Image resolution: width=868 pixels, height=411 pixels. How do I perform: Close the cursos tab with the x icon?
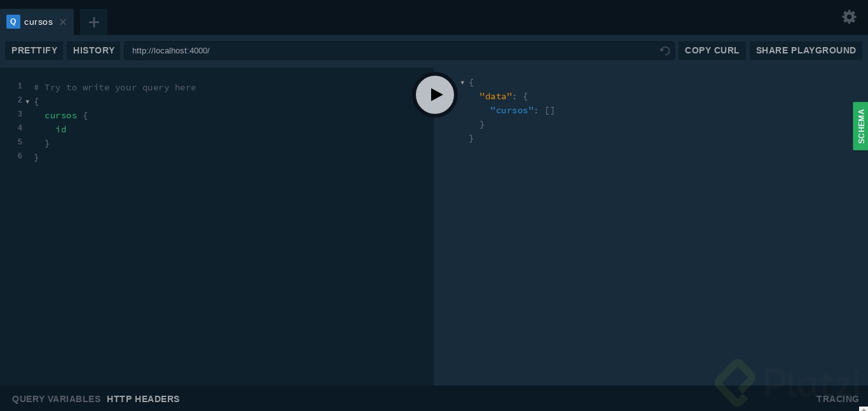click(63, 22)
